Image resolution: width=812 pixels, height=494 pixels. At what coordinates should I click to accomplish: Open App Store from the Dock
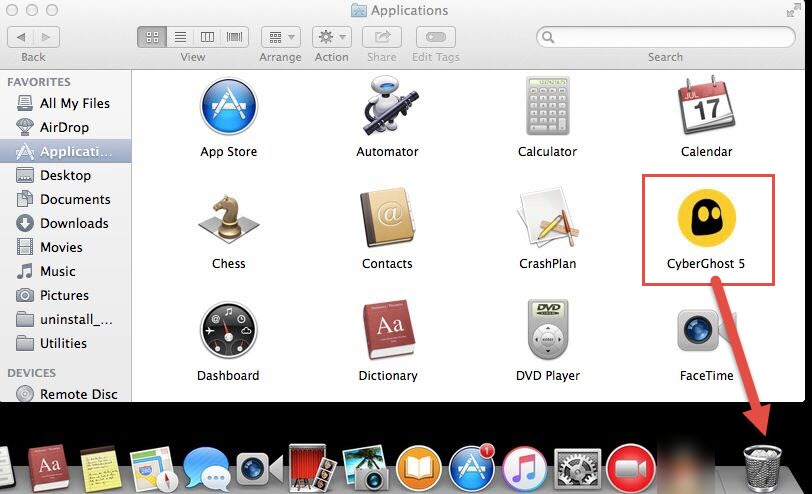(471, 467)
